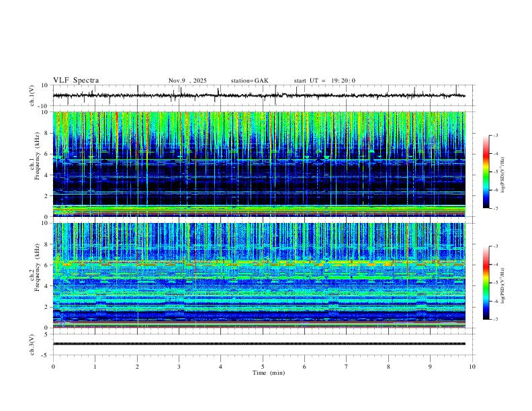Screen dimensions: 532x411
Task: Click time axis tick label "4"
Action: (221, 367)
